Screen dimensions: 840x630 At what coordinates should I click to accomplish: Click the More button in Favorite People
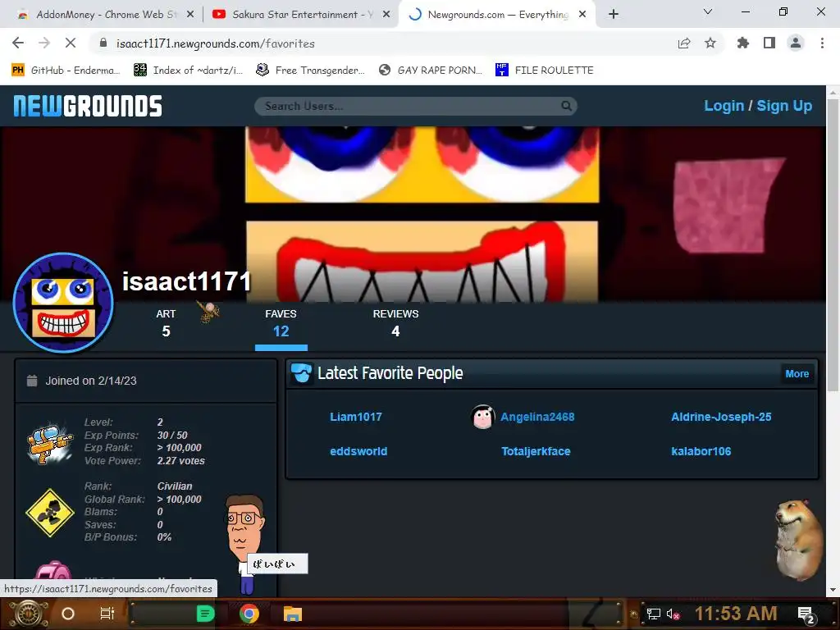coord(797,374)
